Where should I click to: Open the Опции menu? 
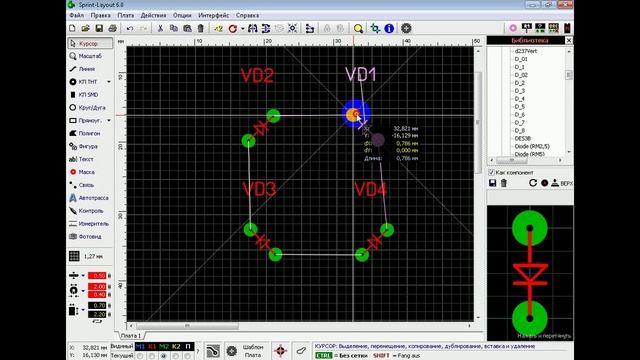182,15
